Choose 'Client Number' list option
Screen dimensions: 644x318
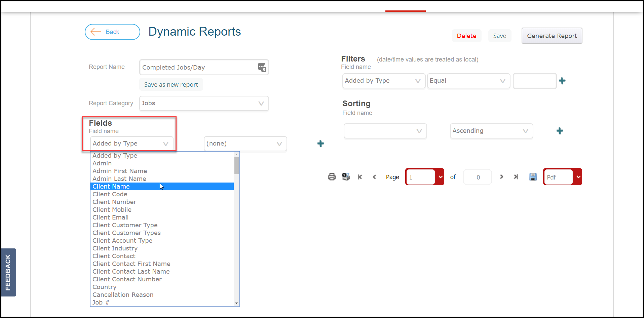pos(162,202)
